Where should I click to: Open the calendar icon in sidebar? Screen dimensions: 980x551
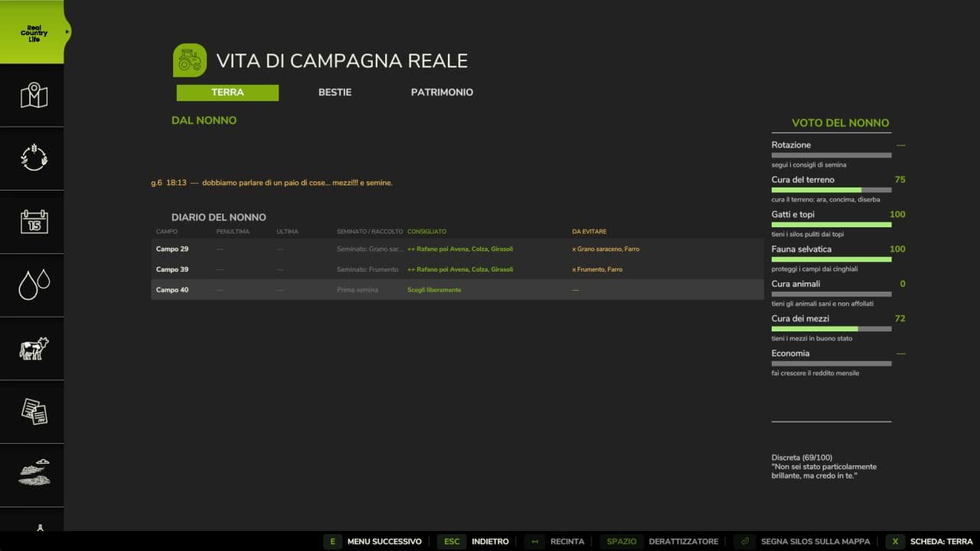click(x=34, y=221)
